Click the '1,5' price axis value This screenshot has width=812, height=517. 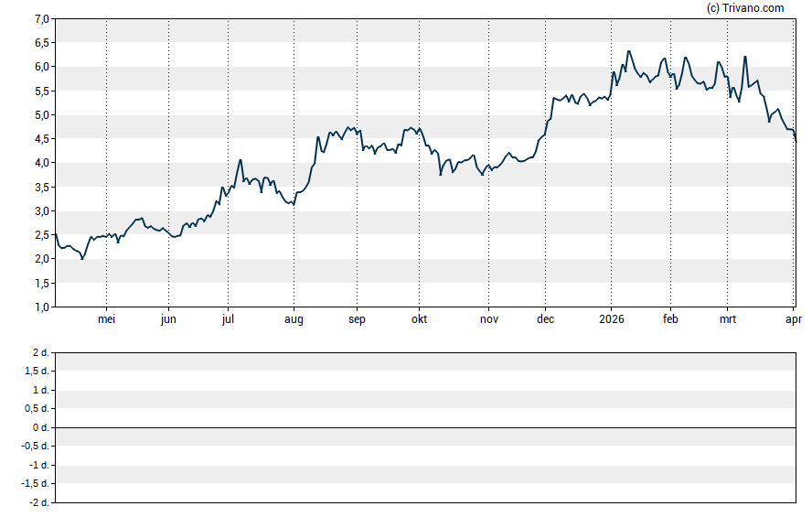click(42, 284)
